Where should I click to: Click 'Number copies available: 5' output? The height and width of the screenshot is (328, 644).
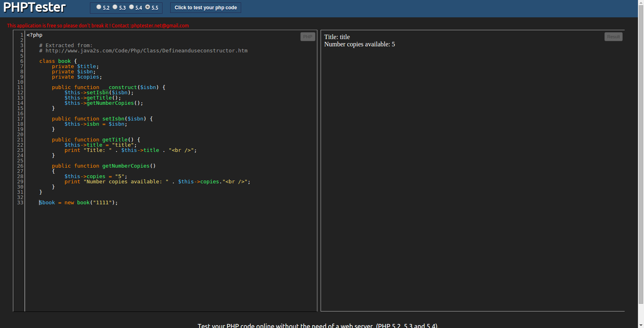(360, 44)
